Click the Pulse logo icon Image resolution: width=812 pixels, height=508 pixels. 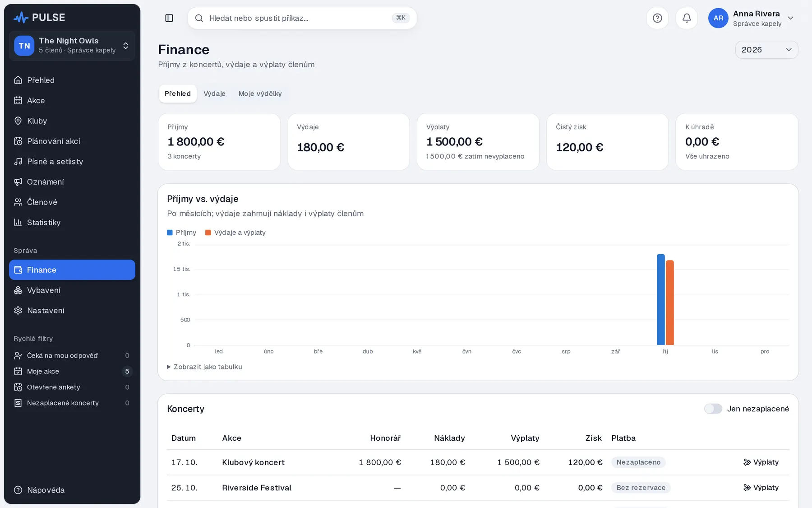pos(21,18)
